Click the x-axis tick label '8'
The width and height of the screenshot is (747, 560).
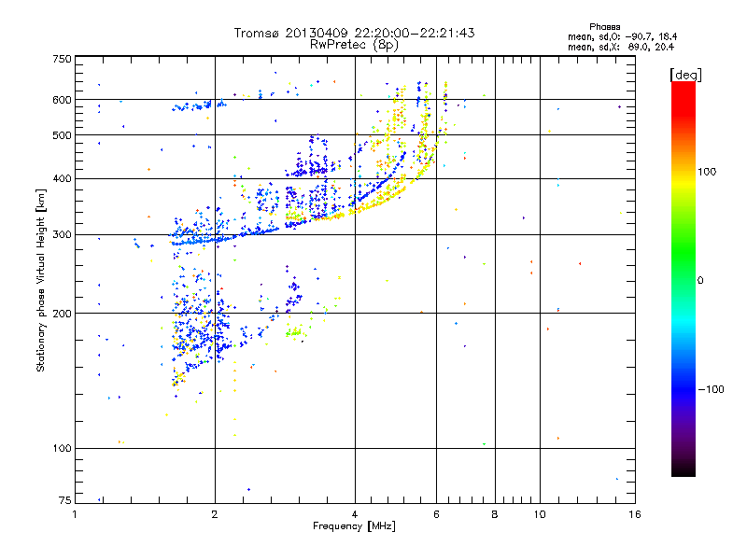tap(495, 514)
